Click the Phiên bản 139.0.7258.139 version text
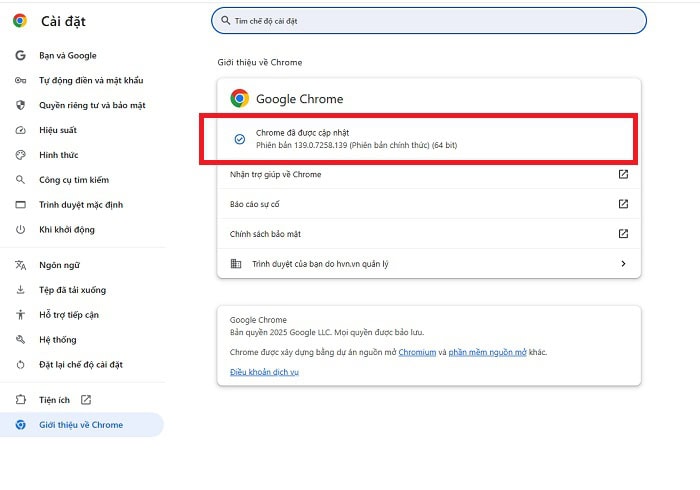700x490 pixels. pos(357,145)
